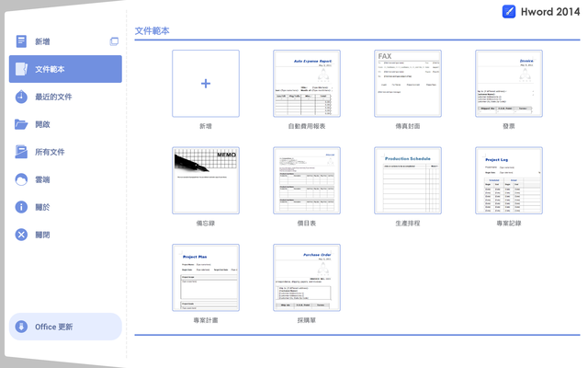Click the 關閉 X icon

point(21,235)
